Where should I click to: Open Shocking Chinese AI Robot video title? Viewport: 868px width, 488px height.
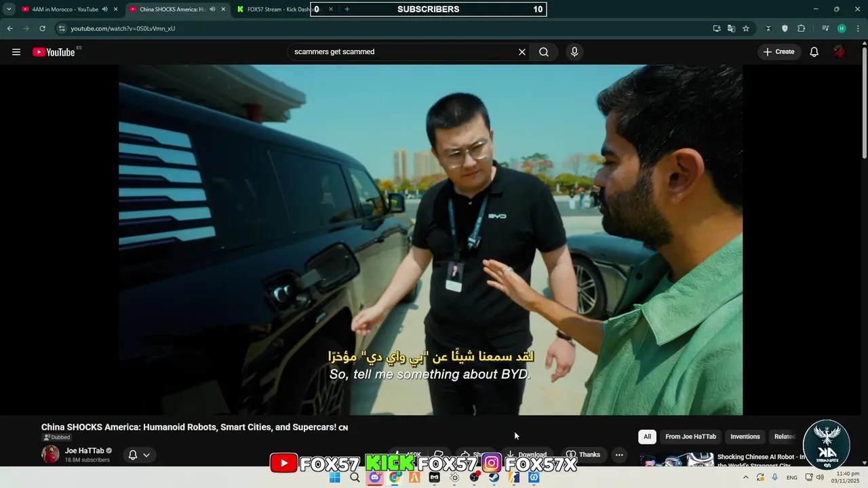pos(761,461)
